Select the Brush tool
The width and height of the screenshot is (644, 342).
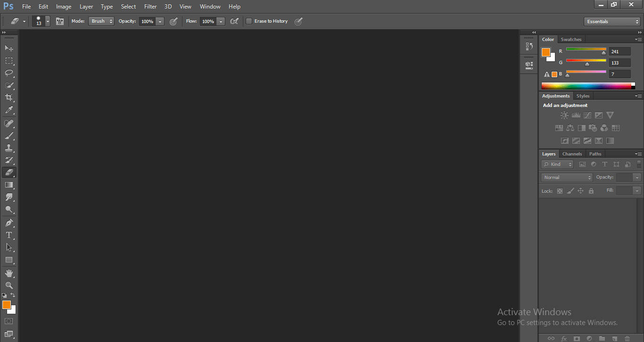click(9, 135)
